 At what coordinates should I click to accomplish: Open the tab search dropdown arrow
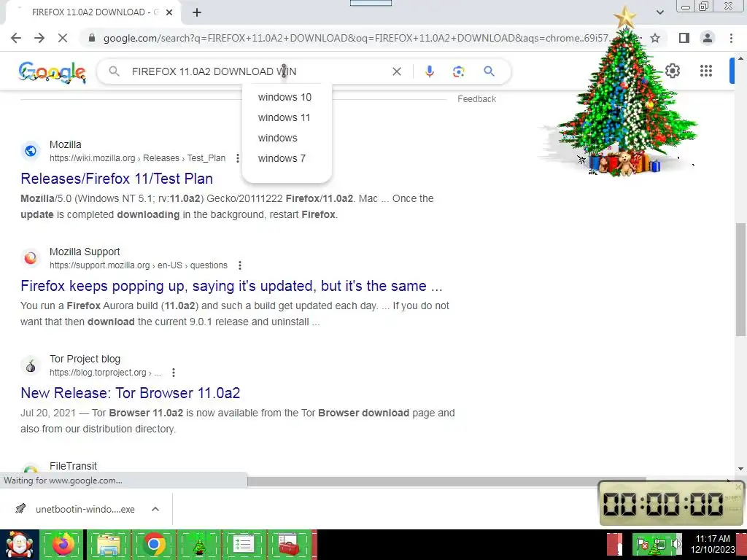click(x=659, y=12)
